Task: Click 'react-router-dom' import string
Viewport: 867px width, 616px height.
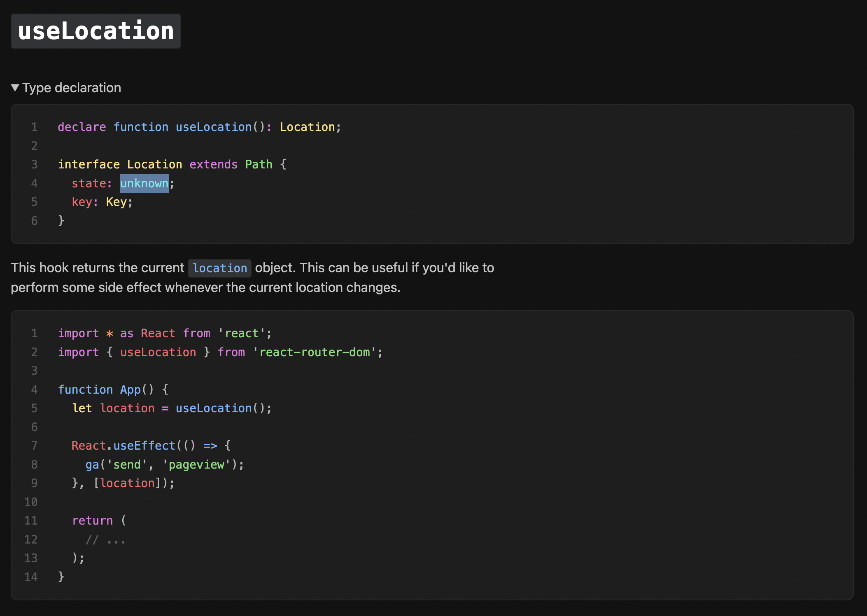Action: [315, 352]
